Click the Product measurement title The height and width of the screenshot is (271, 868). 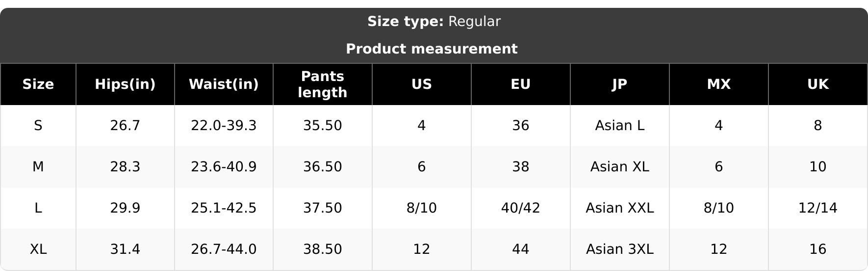(x=432, y=49)
